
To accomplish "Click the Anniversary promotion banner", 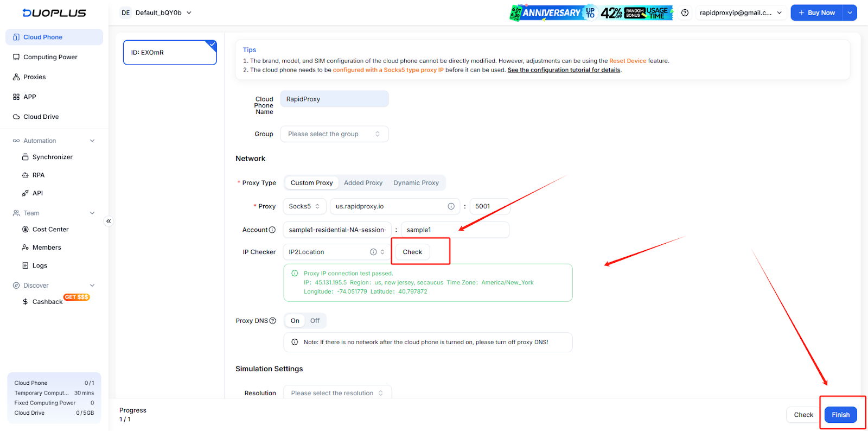I will click(x=591, y=12).
